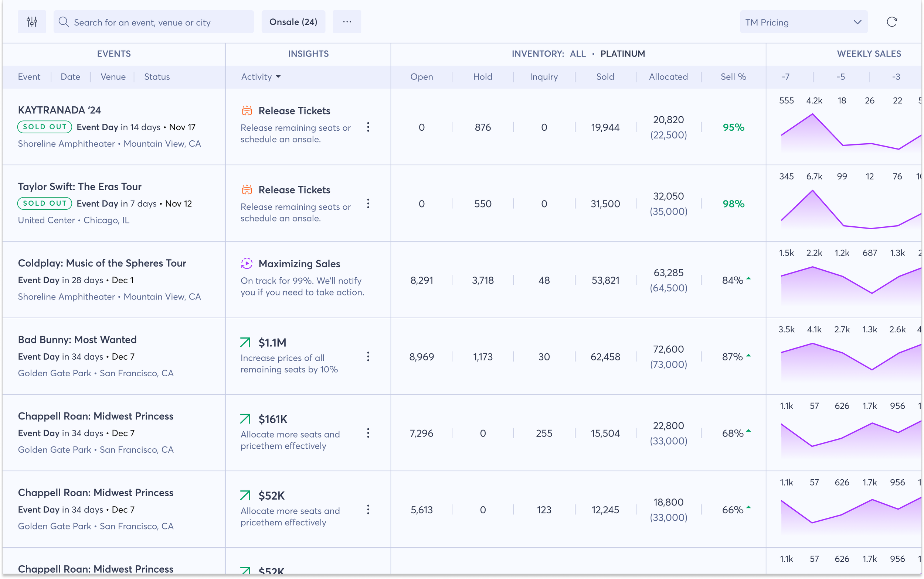Open KAYTRANADA row kebab menu

[x=368, y=127]
